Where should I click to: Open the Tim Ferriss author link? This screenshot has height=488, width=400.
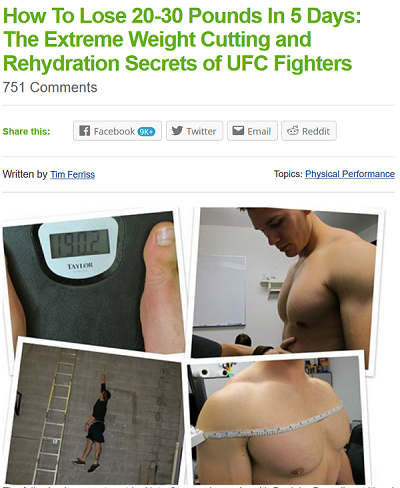72,174
